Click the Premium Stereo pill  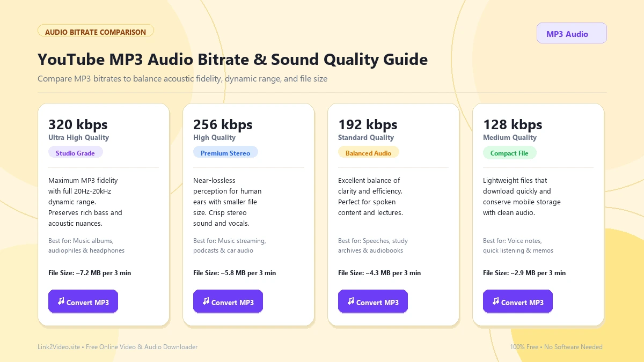coord(225,153)
